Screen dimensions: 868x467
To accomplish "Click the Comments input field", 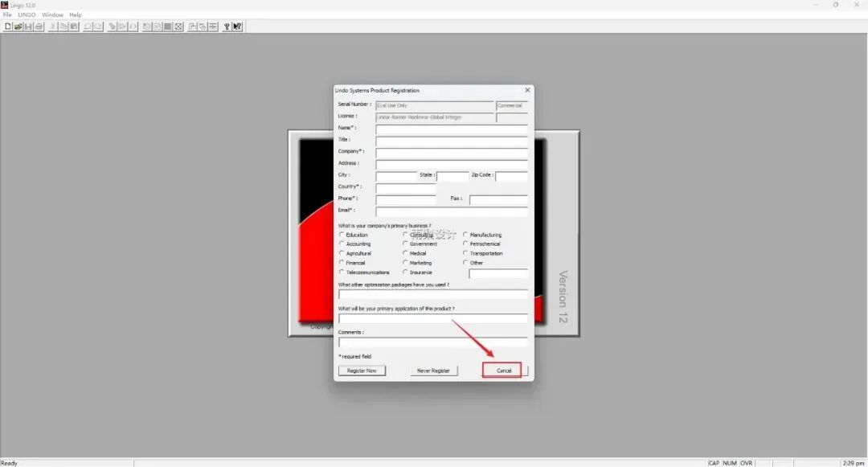I will pos(433,342).
